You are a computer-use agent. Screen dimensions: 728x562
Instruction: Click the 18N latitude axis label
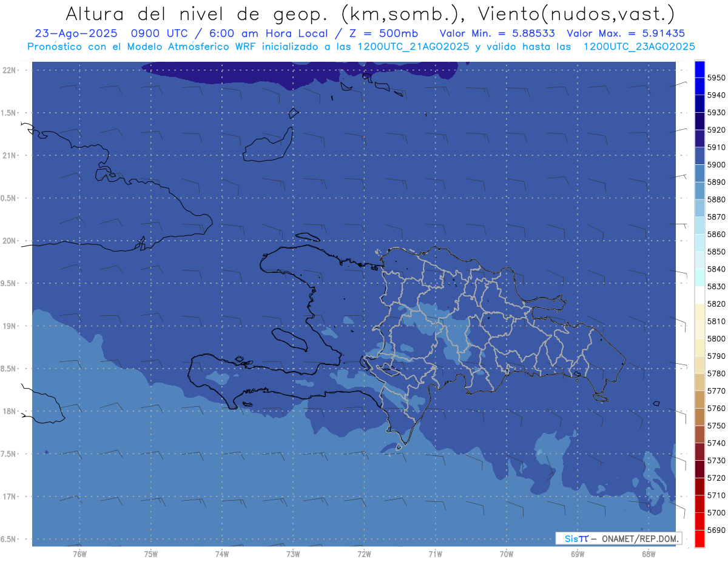(9, 411)
